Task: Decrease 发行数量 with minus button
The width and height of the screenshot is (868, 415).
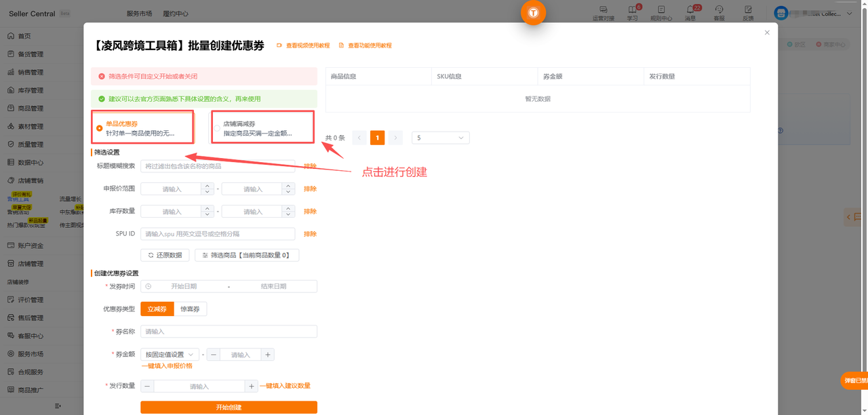Action: tap(147, 387)
